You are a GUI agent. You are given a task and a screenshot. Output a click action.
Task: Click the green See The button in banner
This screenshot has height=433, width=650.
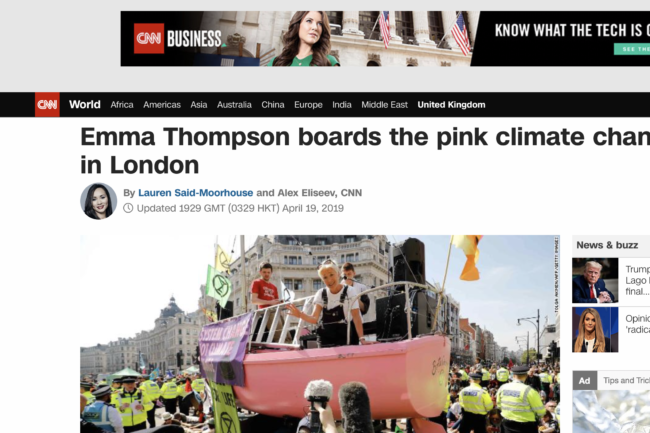(632, 49)
